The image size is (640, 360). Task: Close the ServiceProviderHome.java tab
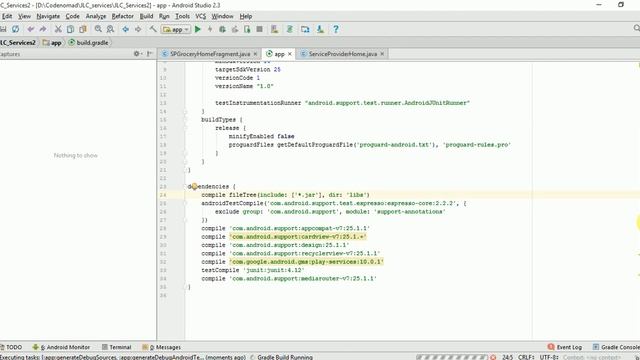382,54
